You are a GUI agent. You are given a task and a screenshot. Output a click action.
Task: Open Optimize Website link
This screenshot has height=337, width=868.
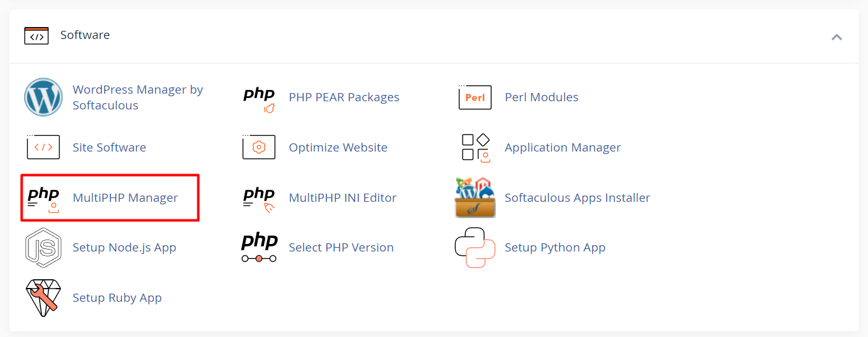point(338,148)
